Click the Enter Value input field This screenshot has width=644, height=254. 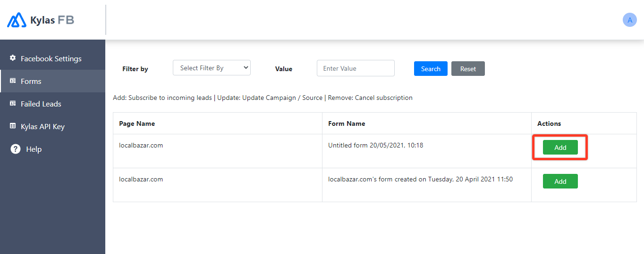point(356,68)
